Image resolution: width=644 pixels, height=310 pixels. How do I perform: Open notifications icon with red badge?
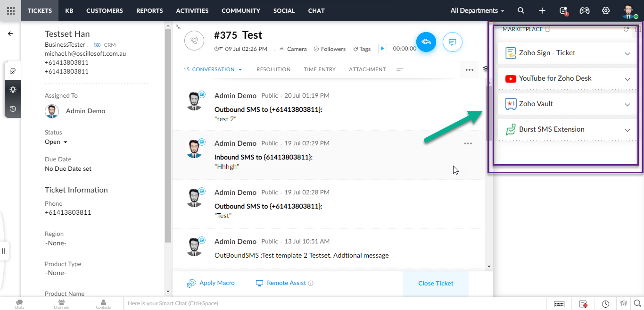563,10
